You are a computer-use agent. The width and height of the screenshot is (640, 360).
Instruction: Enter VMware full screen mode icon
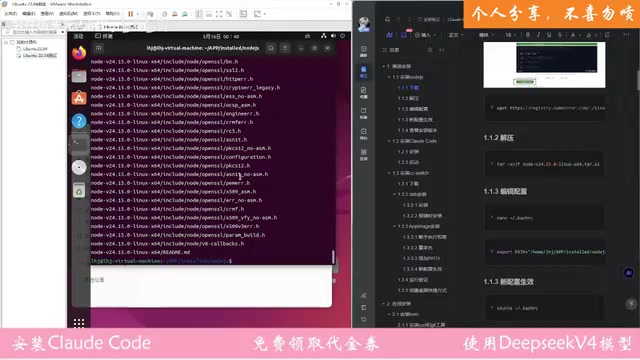219,14
